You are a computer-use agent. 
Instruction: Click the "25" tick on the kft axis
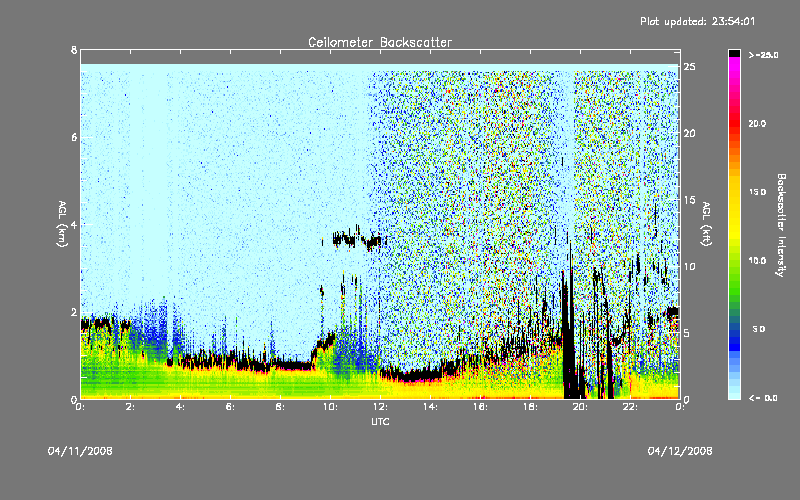(x=689, y=67)
